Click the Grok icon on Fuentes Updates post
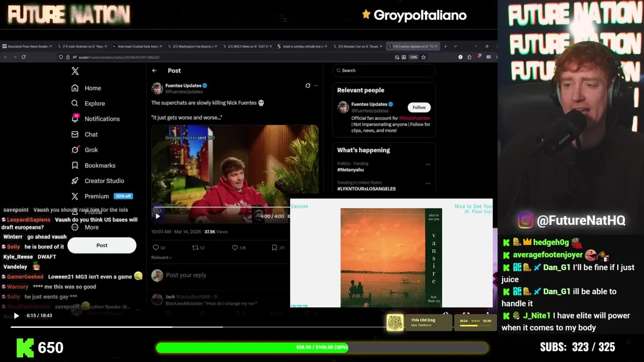644x362 pixels. point(308,85)
